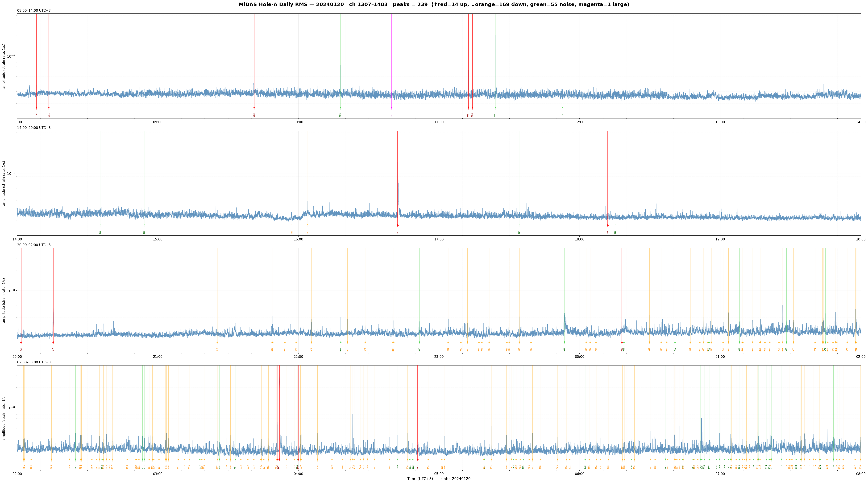Select the green noise marker labeled 016

615,225
